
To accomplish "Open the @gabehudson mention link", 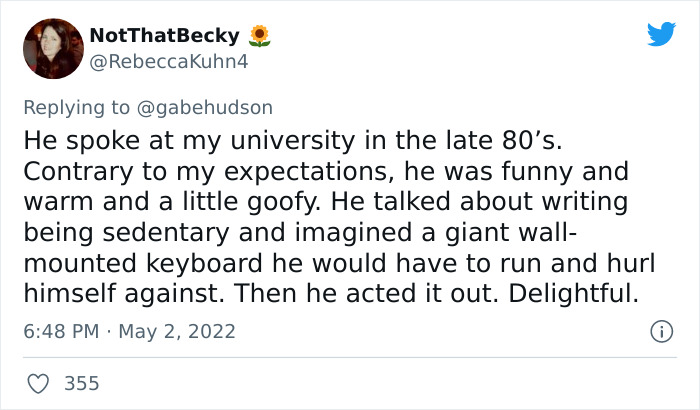I will pyautogui.click(x=214, y=106).
